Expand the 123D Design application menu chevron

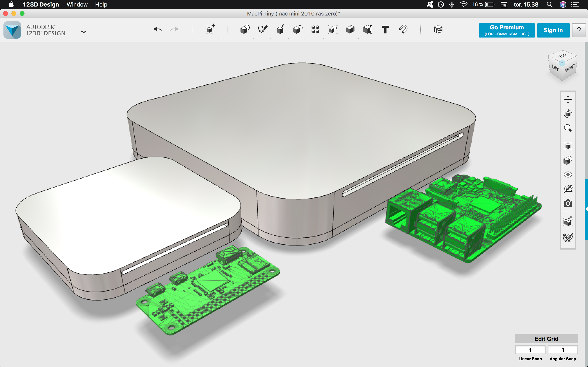coord(84,32)
